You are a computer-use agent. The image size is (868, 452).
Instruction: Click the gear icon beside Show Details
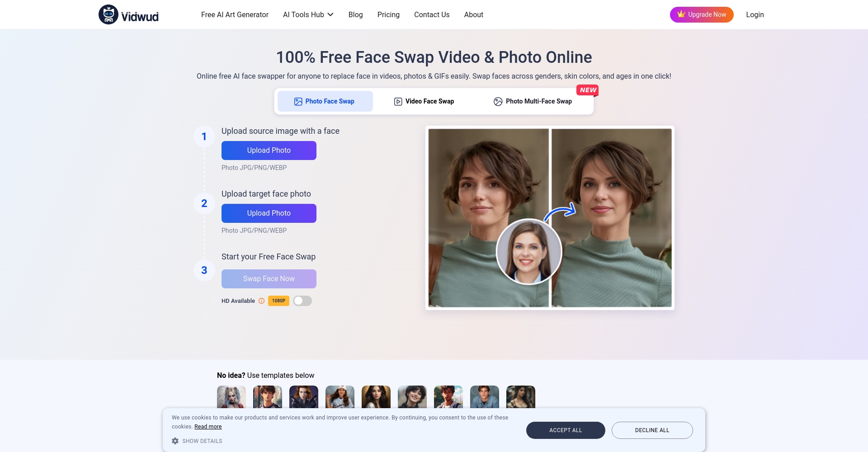pos(175,441)
